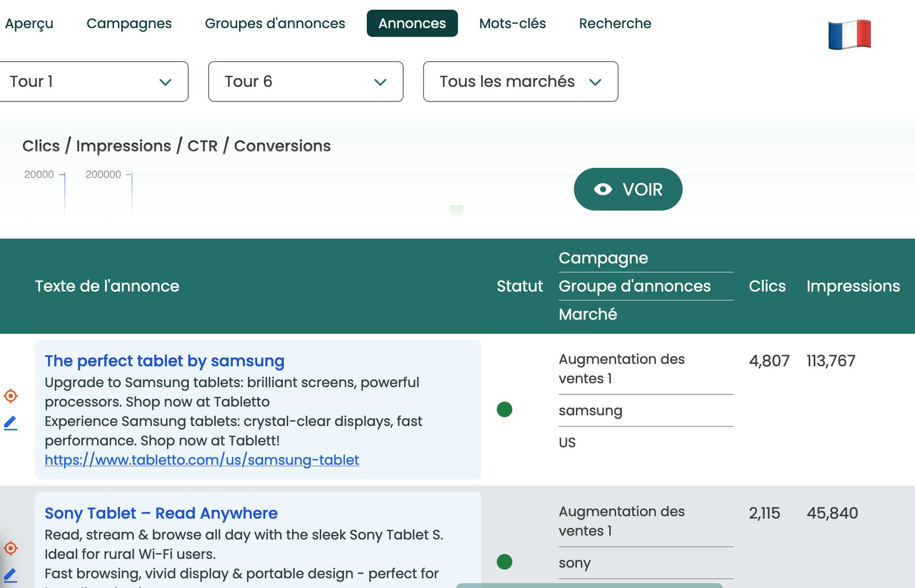
Task: Go to the Mots-clés tab
Action: tap(512, 23)
